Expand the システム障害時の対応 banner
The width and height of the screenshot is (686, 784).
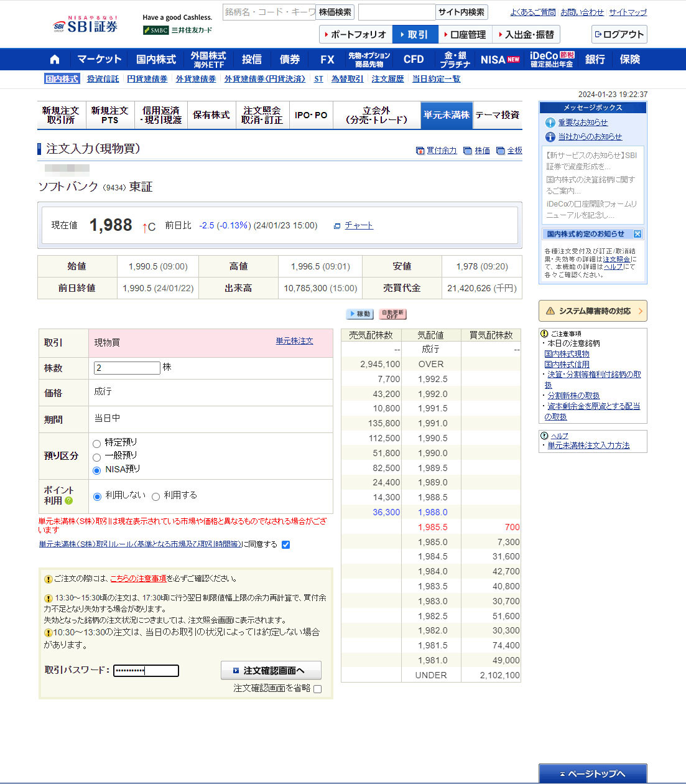(593, 310)
